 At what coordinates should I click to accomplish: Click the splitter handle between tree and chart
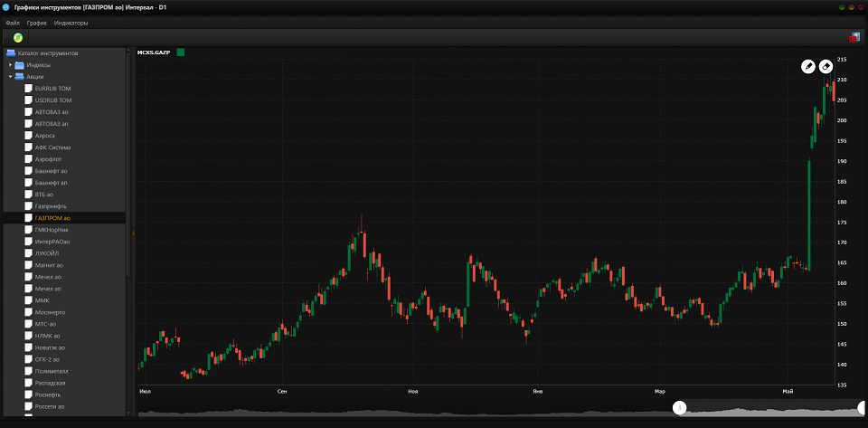coord(133,233)
